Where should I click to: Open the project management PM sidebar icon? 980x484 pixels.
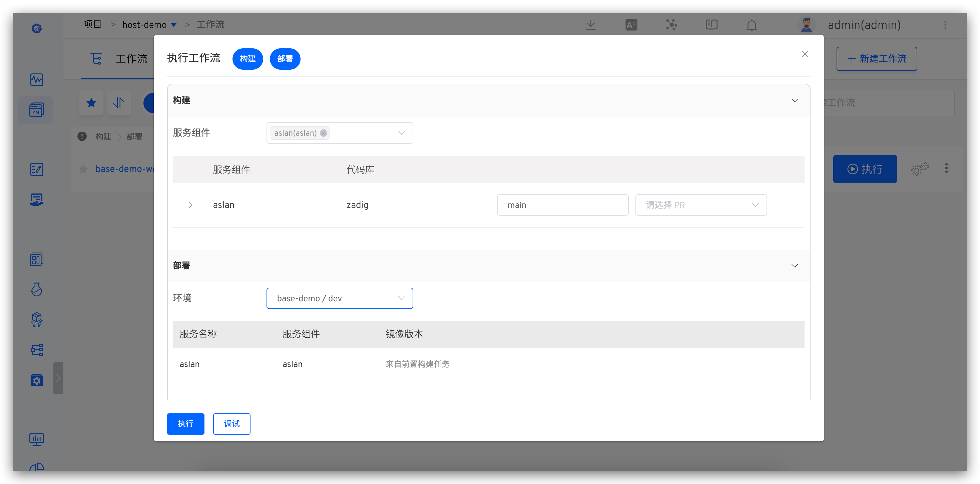point(36,110)
